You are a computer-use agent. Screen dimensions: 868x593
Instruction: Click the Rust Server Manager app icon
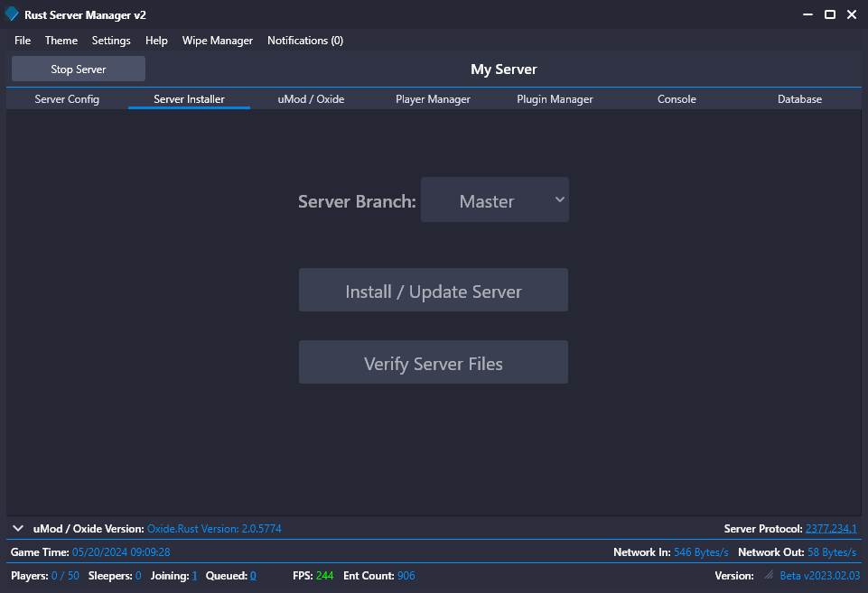pos(12,14)
